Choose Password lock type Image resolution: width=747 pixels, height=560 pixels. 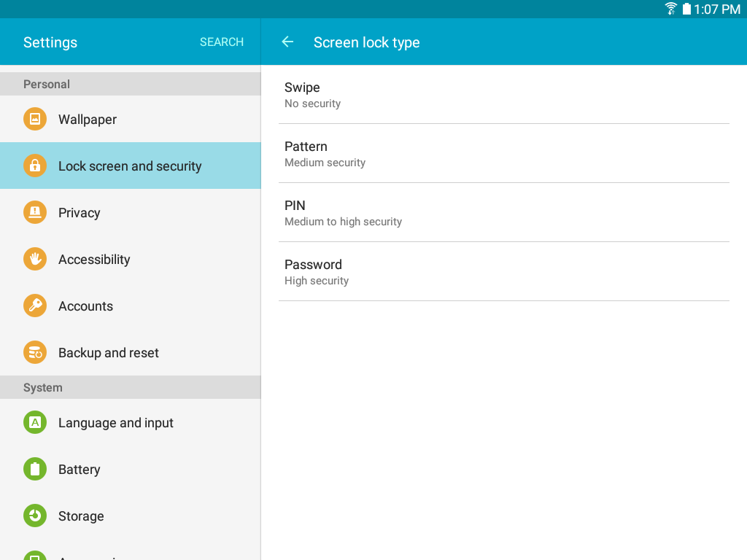click(504, 272)
